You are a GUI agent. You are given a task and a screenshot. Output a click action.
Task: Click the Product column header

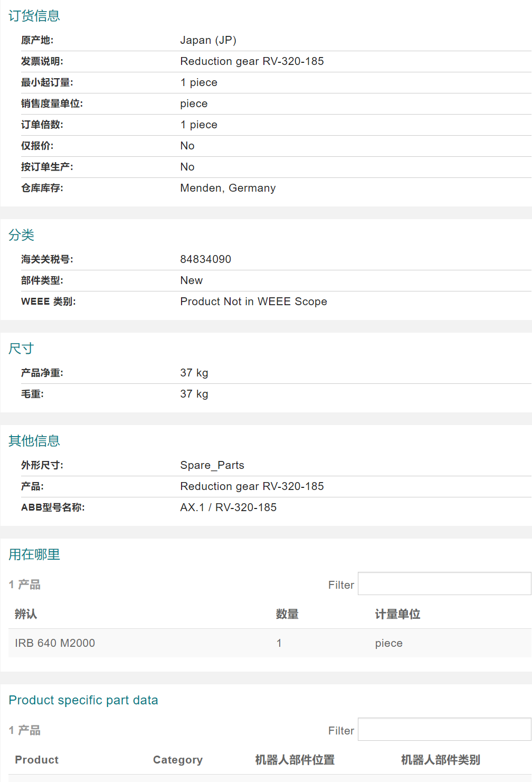tap(36, 760)
